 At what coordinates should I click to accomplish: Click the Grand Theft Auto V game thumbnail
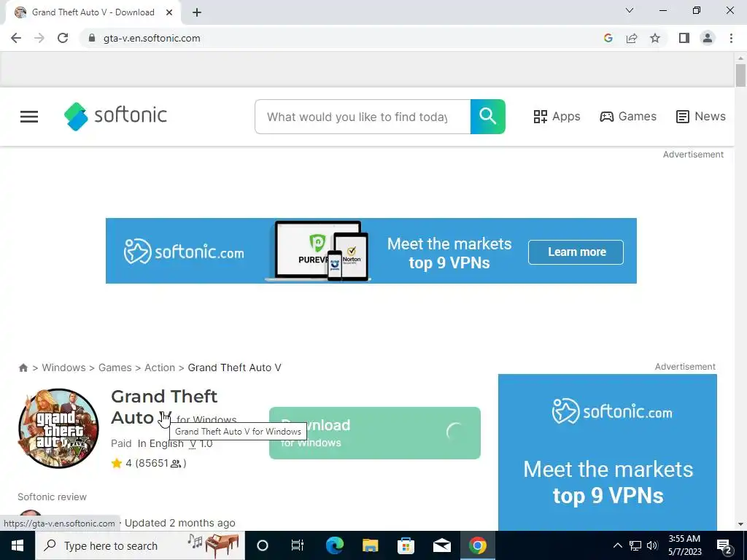pyautogui.click(x=58, y=428)
